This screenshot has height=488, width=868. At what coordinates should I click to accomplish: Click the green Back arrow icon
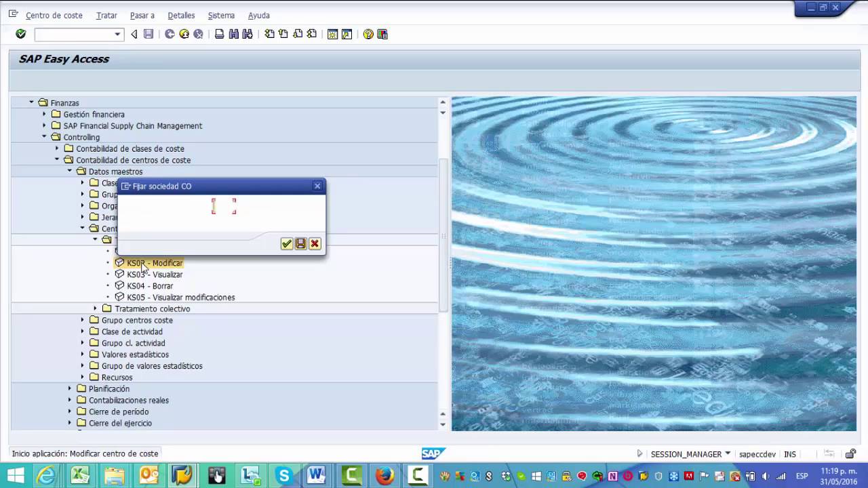click(x=170, y=34)
